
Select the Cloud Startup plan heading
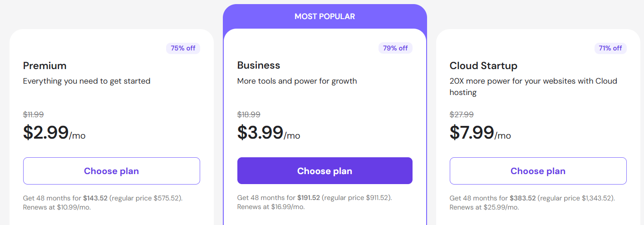[483, 66]
